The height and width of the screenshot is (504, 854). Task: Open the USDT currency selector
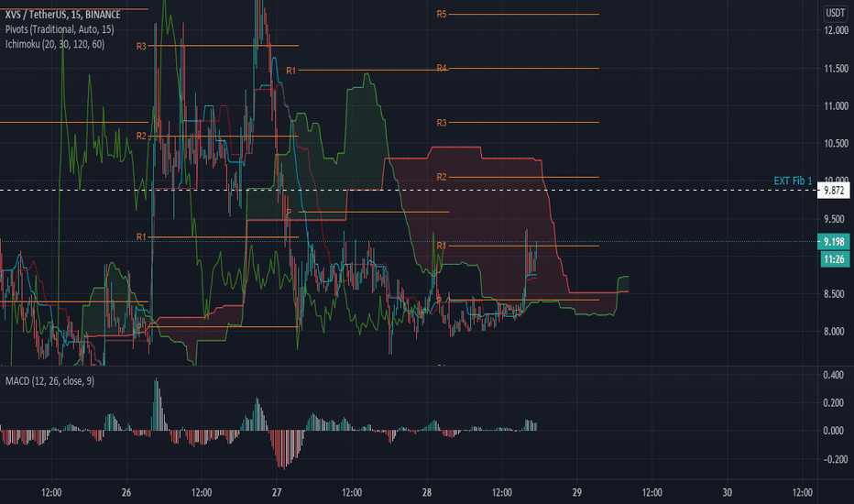(x=835, y=13)
